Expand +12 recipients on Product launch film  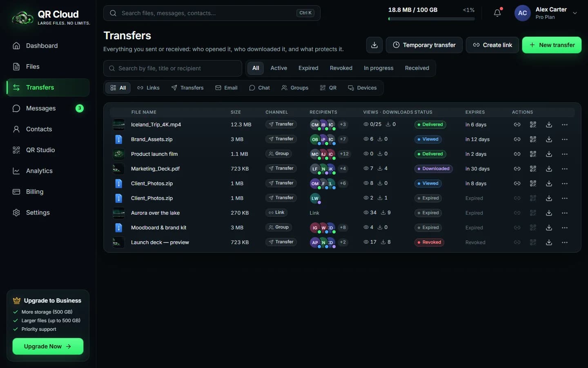tap(344, 154)
